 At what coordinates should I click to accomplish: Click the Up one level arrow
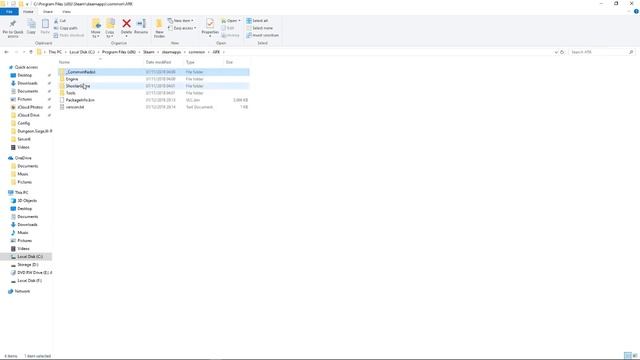point(31,52)
